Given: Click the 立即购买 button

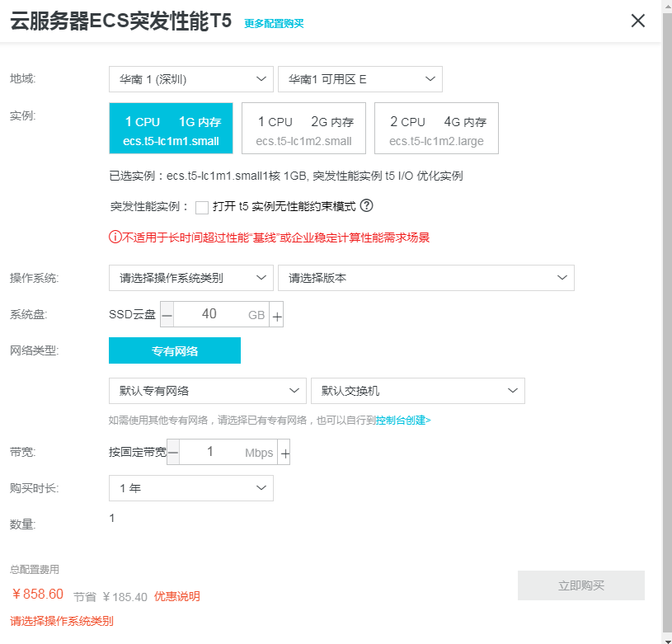Looking at the screenshot, I should 581,585.
